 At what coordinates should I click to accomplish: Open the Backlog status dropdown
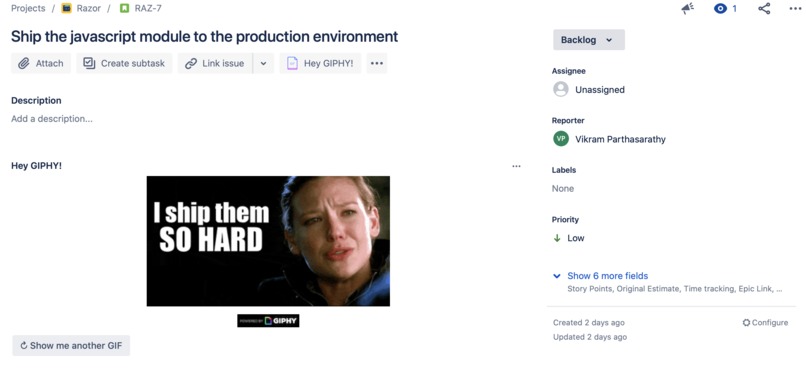click(589, 40)
